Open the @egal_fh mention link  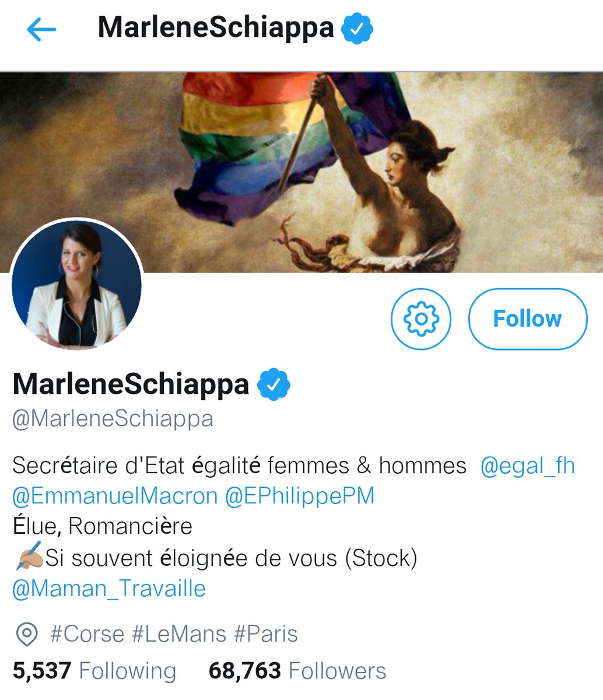point(527,466)
